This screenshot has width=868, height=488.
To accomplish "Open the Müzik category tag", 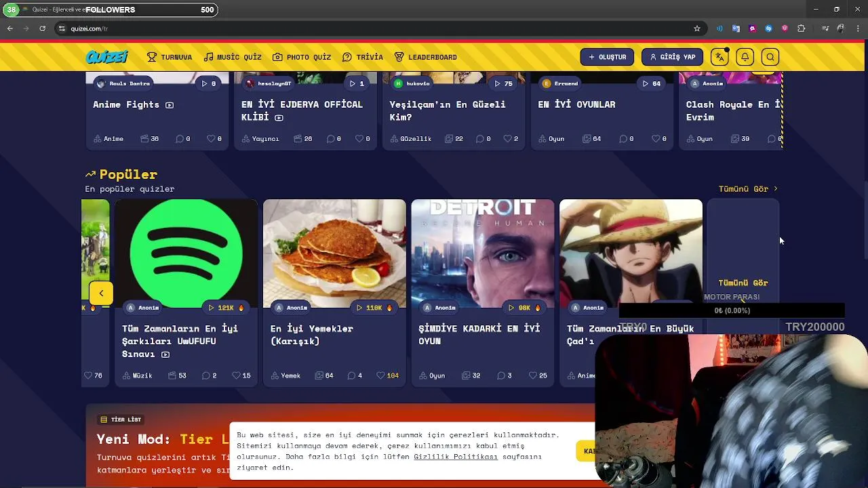I will pyautogui.click(x=137, y=375).
